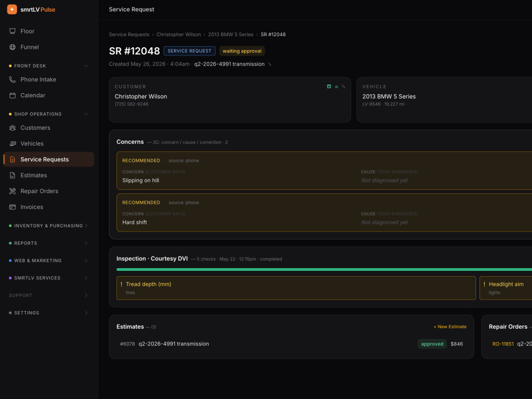The height and width of the screenshot is (399, 532).
Task: Click the SERVICE REQUEST badge
Action: pyautogui.click(x=189, y=51)
